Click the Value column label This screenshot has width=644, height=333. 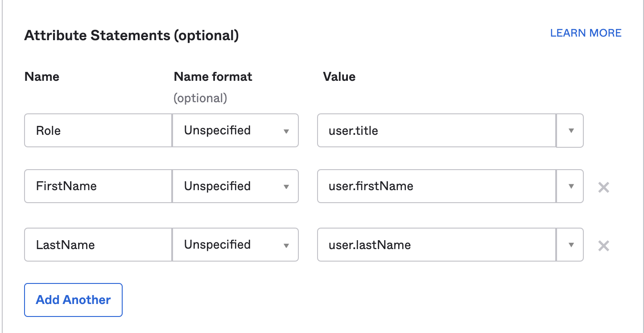339,77
